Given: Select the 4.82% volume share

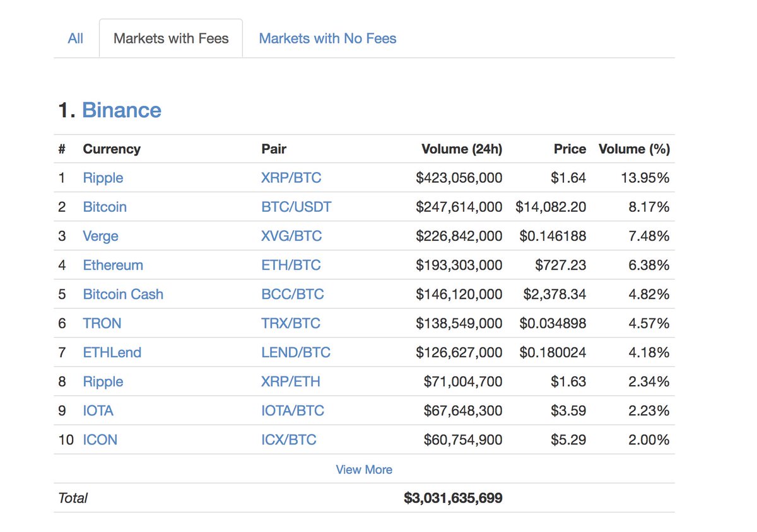Looking at the screenshot, I should pos(648,294).
